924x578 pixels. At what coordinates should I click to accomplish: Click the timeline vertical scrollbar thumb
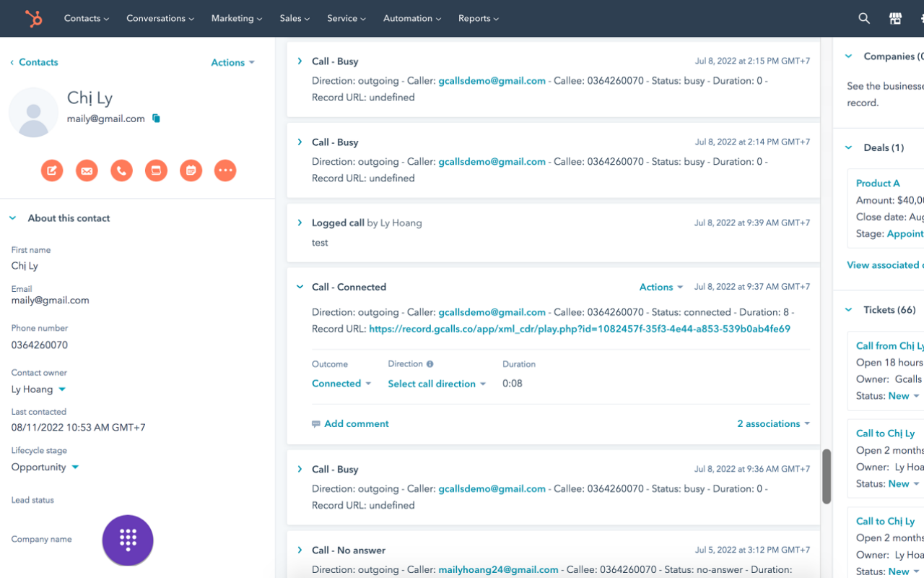point(827,476)
